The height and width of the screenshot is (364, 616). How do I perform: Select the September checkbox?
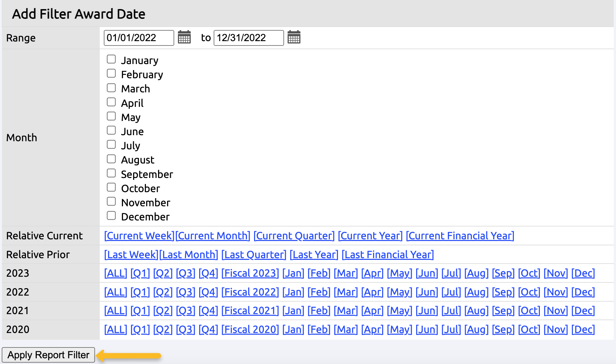click(111, 173)
